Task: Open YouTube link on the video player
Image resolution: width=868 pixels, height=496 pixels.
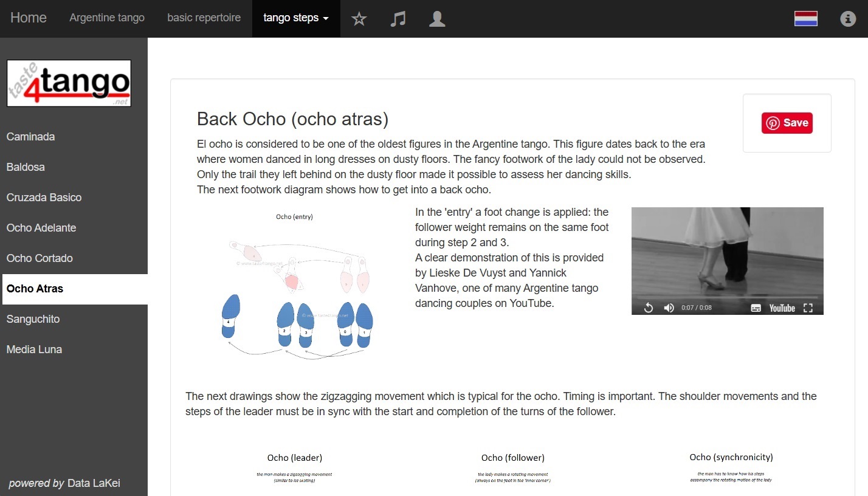Action: [782, 308]
